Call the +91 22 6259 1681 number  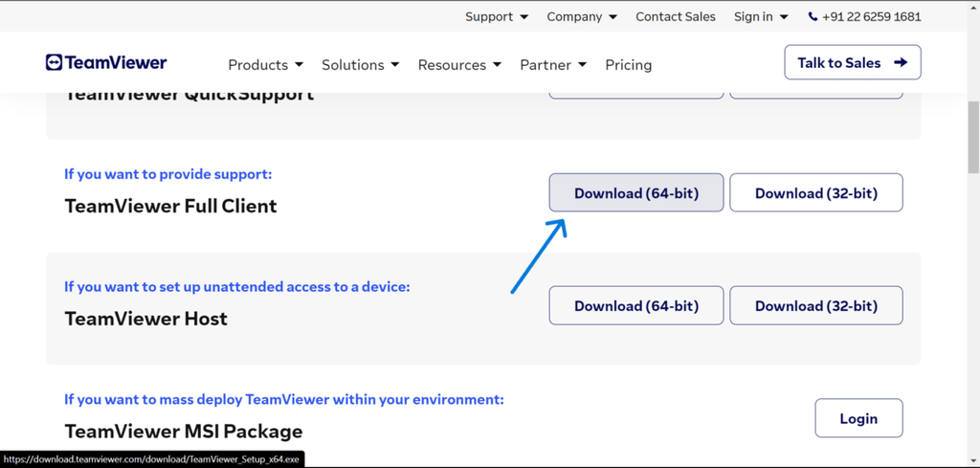pyautogui.click(x=871, y=16)
